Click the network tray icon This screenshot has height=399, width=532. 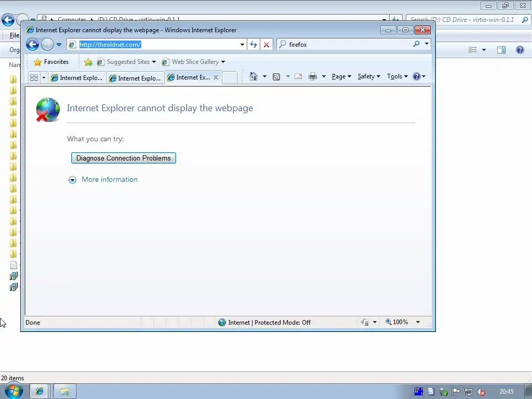click(469, 392)
